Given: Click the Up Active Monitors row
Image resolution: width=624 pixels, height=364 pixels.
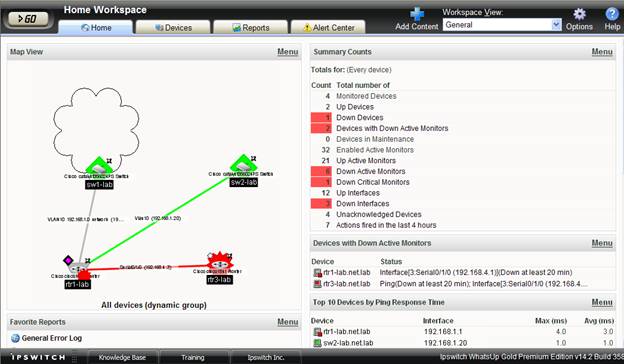Looking at the screenshot, I should pyautogui.click(x=462, y=160).
